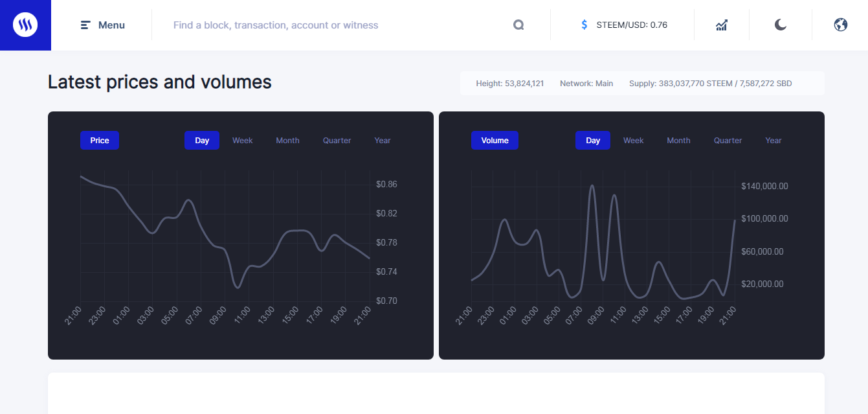Click the blue Price button
The image size is (868, 414).
tap(100, 141)
